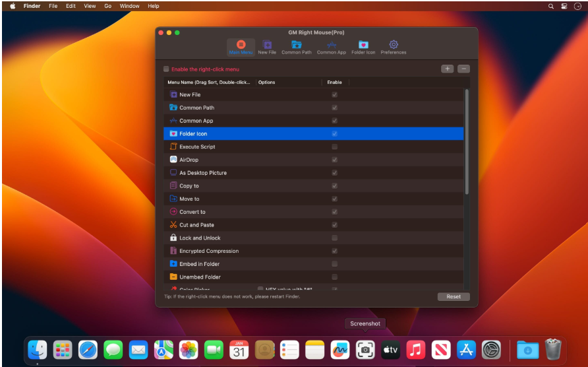Open Preferences gear tab
This screenshot has width=588, height=367.
coord(394,48)
